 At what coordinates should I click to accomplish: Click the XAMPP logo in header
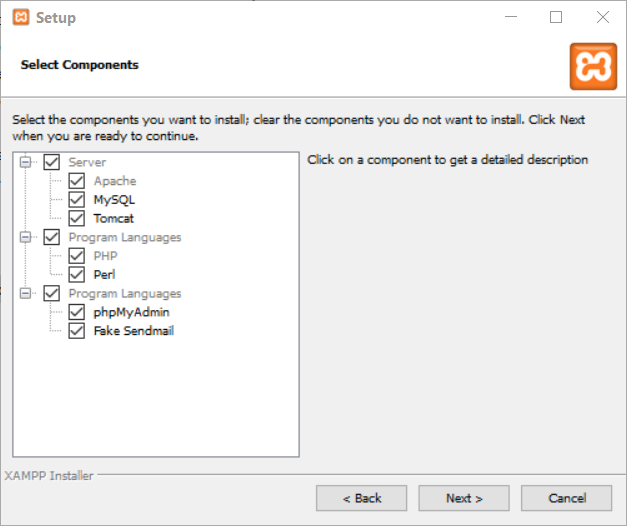(593, 66)
